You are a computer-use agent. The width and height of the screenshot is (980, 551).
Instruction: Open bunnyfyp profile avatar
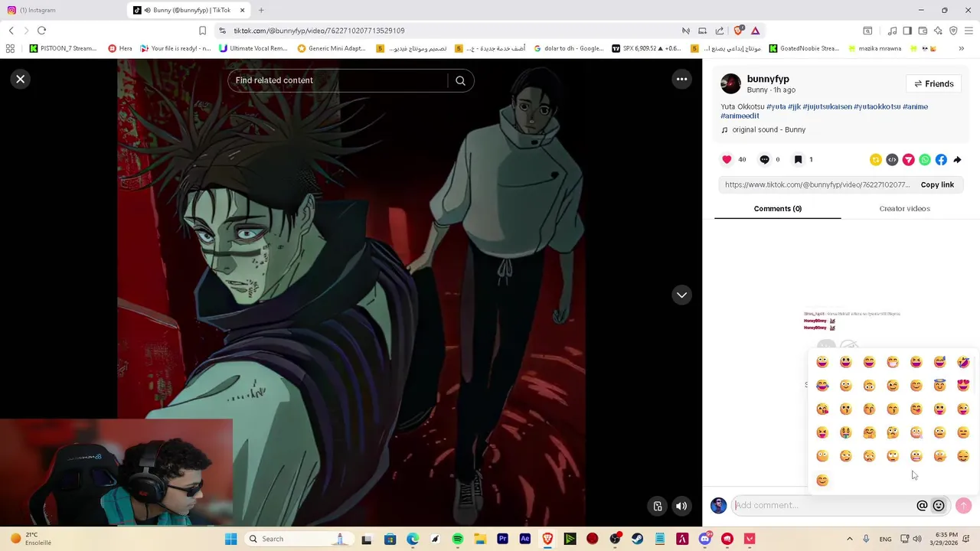[x=730, y=83]
